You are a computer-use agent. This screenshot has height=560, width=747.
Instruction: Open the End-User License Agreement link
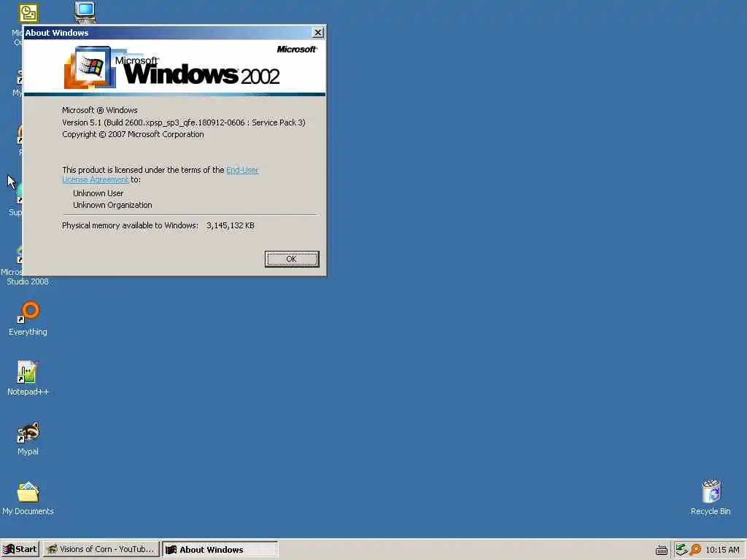[x=160, y=174]
